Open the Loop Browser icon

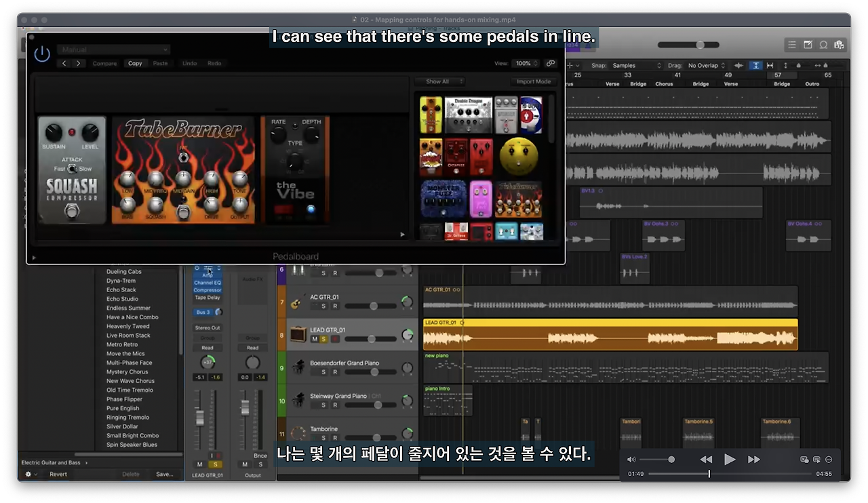click(x=823, y=45)
